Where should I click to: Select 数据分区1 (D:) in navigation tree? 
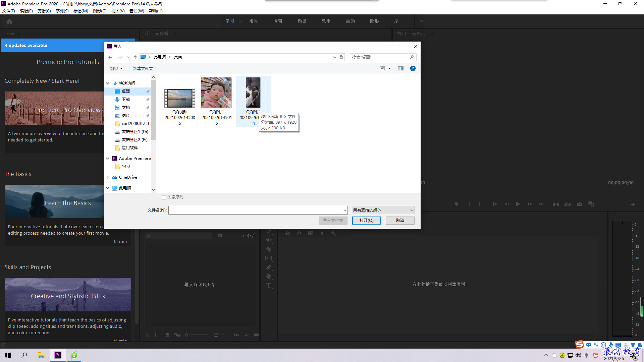[135, 132]
